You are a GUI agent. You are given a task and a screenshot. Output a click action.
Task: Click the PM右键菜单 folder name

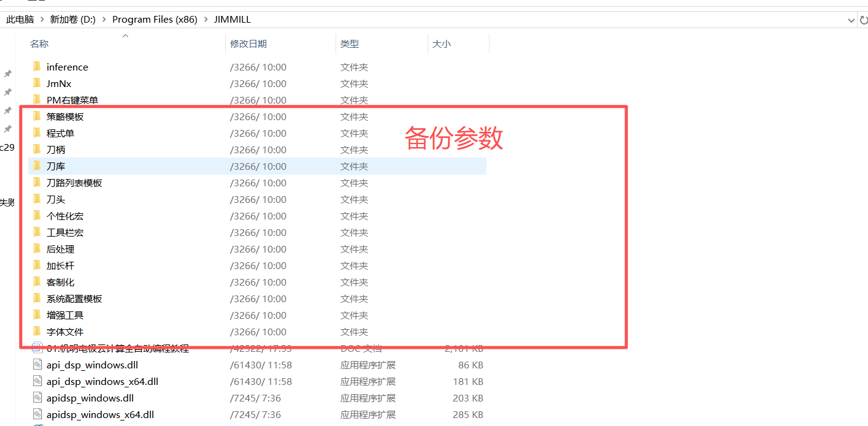[72, 100]
